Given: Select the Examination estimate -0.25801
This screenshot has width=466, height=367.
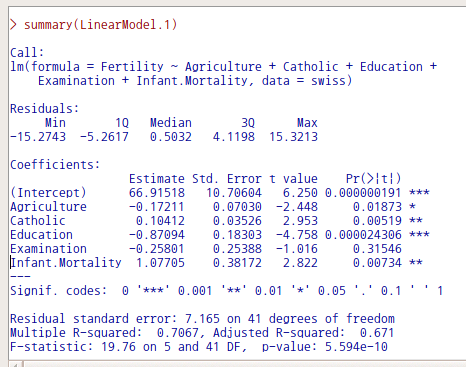Looking at the screenshot, I should coord(157,249).
